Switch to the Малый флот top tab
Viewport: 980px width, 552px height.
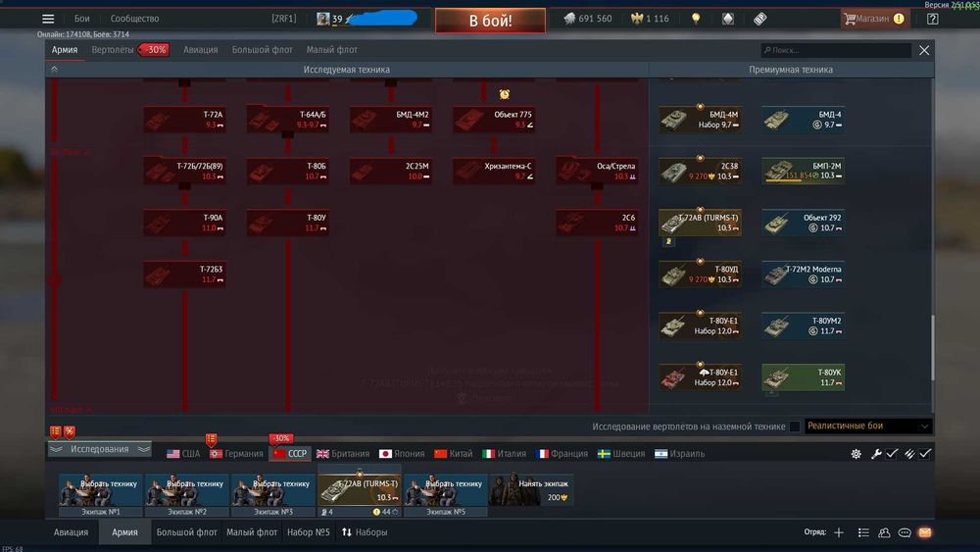tap(332, 50)
